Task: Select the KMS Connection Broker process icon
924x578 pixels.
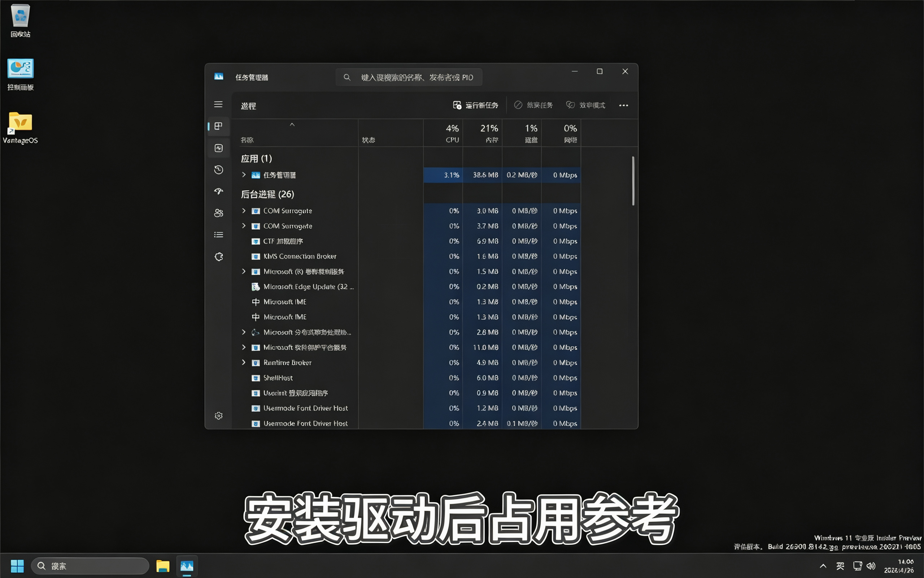Action: pyautogui.click(x=256, y=256)
